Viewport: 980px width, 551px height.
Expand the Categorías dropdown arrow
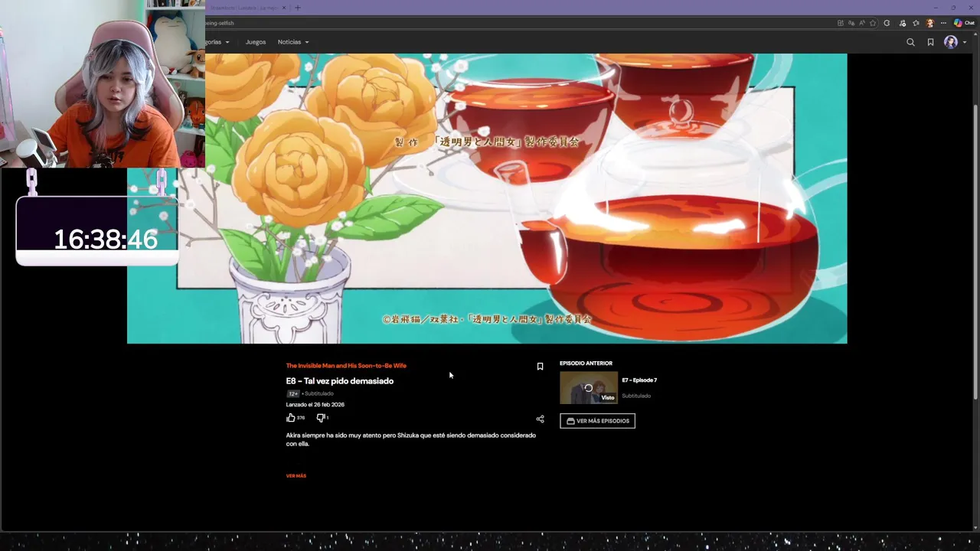click(227, 42)
